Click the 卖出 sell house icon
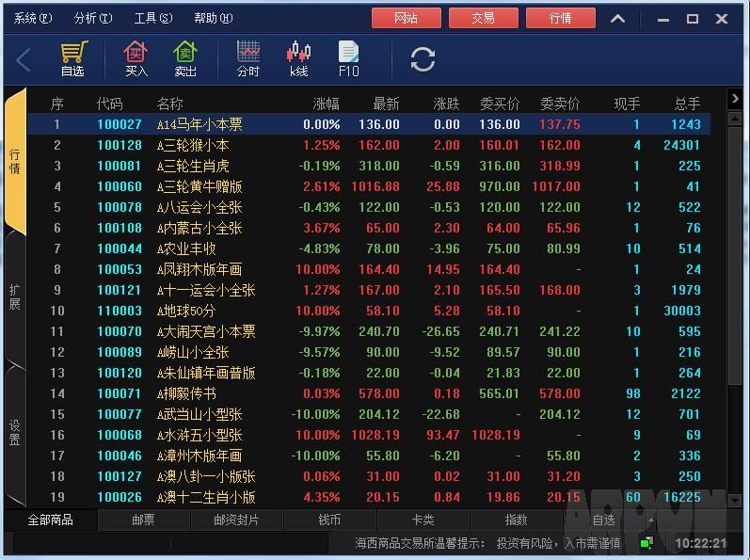 [185, 58]
